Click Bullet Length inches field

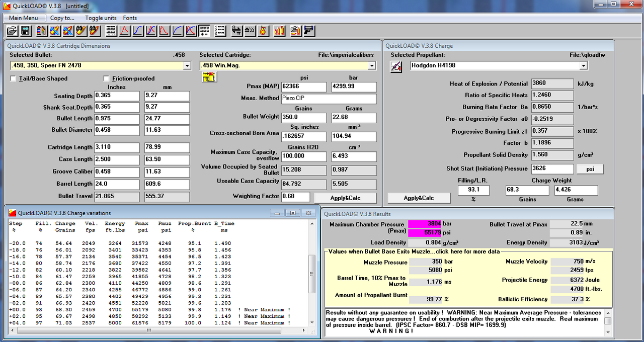coord(117,118)
